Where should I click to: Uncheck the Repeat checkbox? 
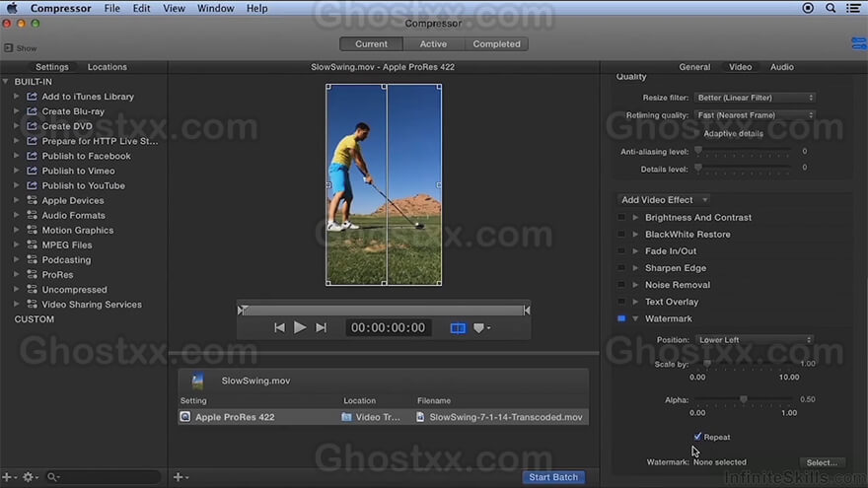697,437
